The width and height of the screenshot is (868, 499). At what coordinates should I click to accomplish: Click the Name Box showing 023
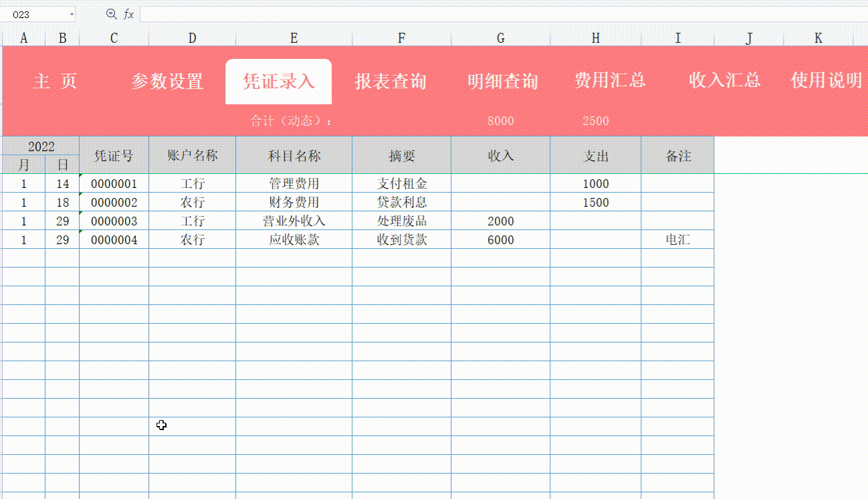33,13
